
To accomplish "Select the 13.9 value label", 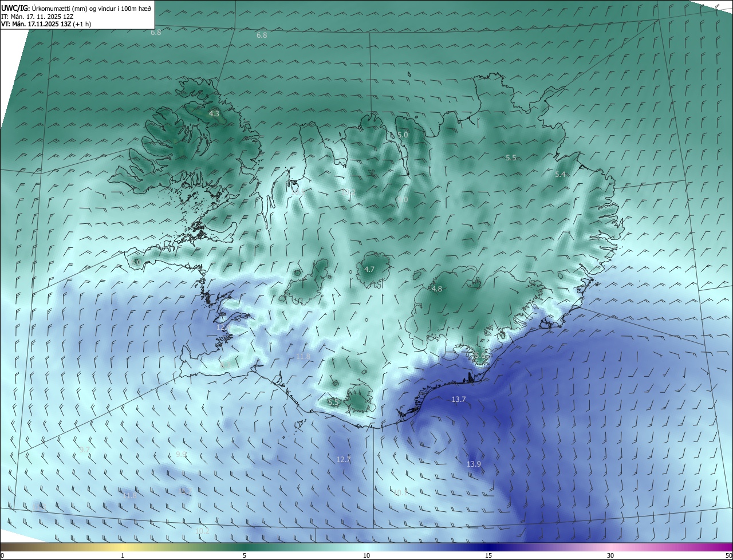I will pos(474,464).
